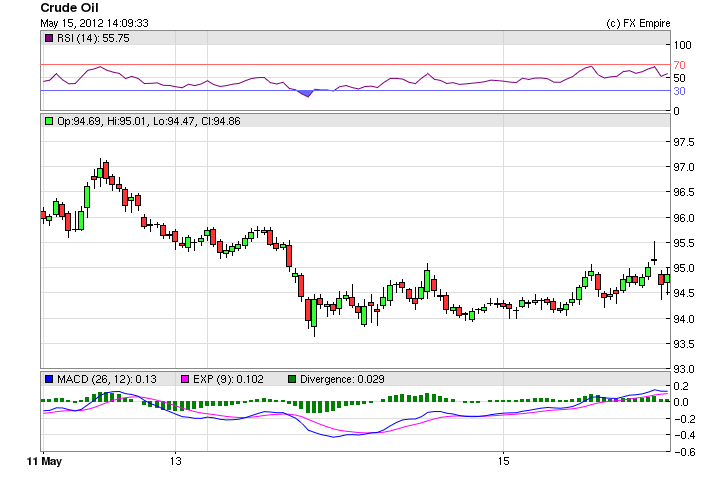
Task: Click the '-0.6' MACD axis label
Action: pos(683,452)
